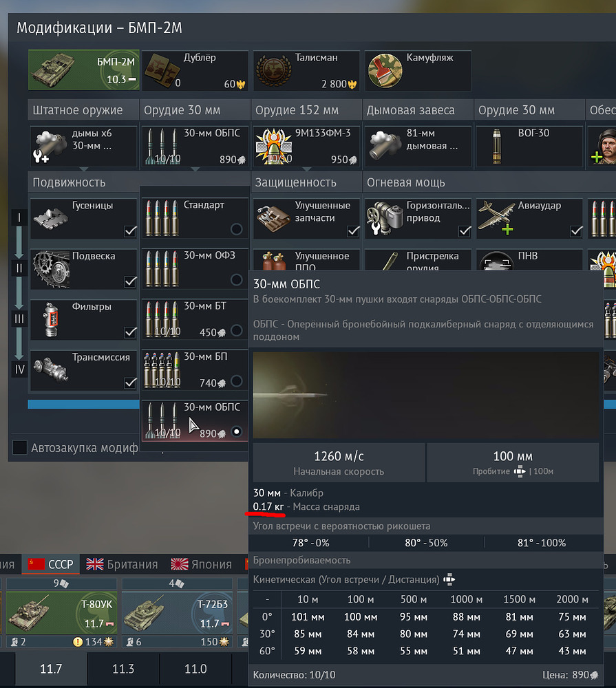The width and height of the screenshot is (616, 688).
Task: Switch to the Британия nation tab
Action: coord(122,564)
